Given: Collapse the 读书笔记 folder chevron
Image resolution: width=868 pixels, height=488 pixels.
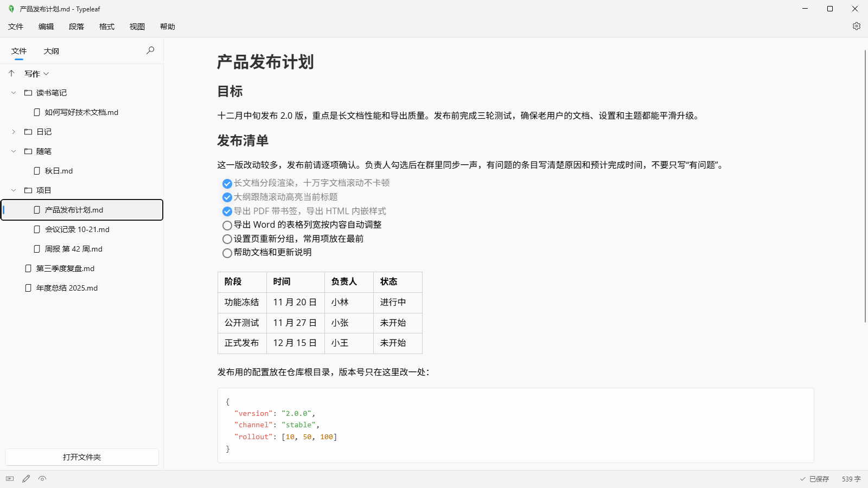Looking at the screenshot, I should pyautogui.click(x=14, y=93).
